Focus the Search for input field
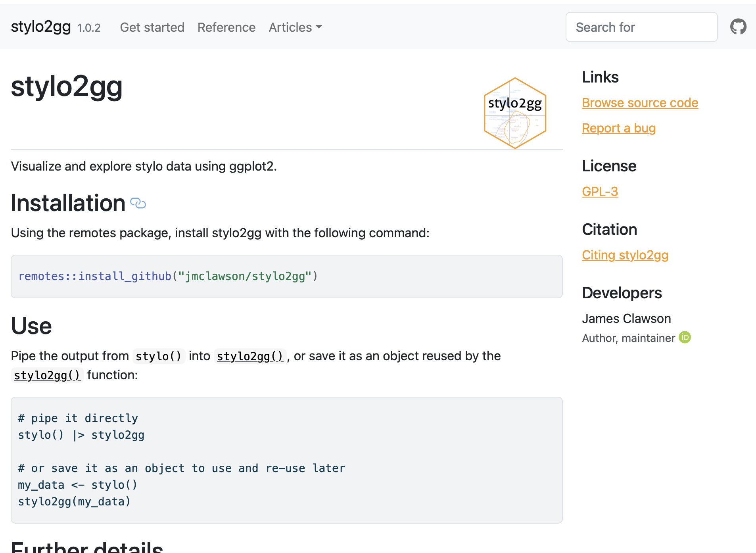Screen dimensions: 756x553 coord(641,27)
